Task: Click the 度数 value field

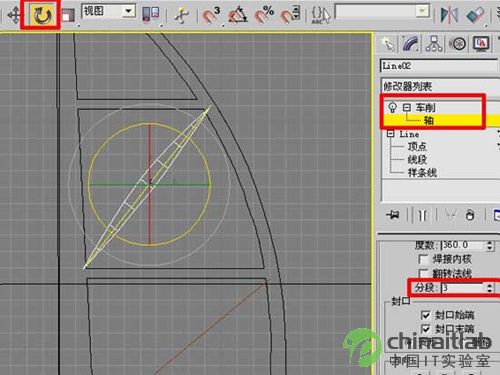Action: (463, 245)
